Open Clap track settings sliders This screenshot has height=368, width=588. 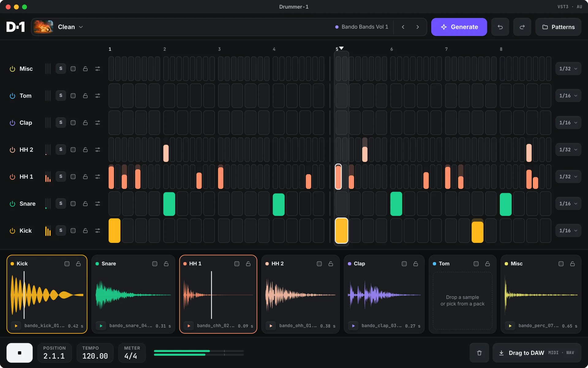coord(97,123)
